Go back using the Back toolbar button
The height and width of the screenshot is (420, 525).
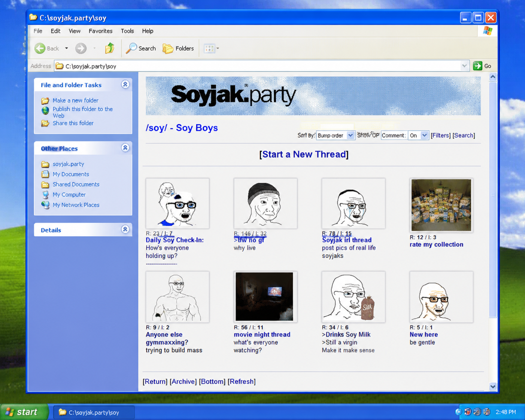[x=47, y=48]
